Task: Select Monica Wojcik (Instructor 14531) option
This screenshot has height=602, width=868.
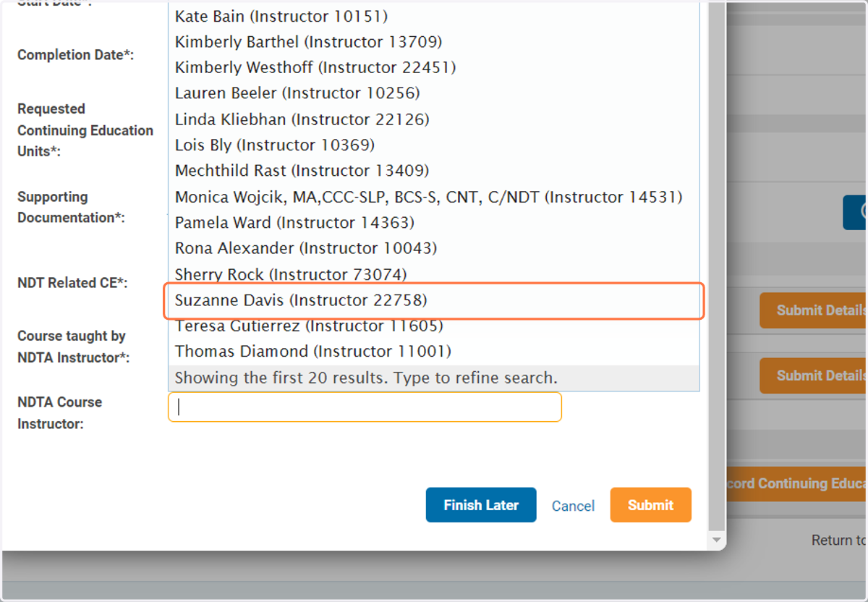Action: [434, 197]
